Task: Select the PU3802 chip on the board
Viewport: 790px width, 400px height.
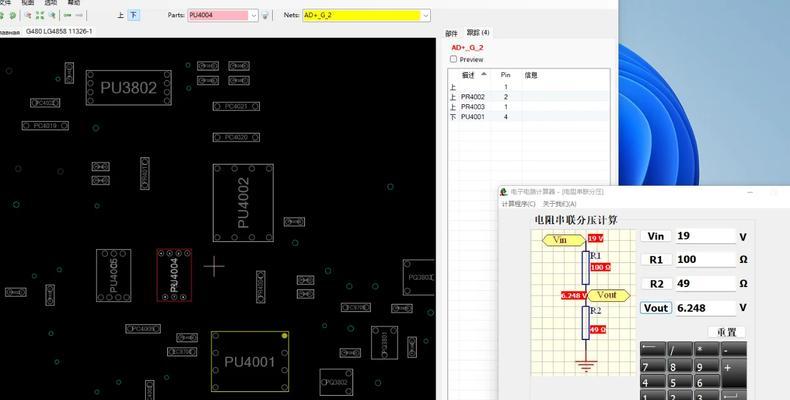Action: click(x=128, y=88)
